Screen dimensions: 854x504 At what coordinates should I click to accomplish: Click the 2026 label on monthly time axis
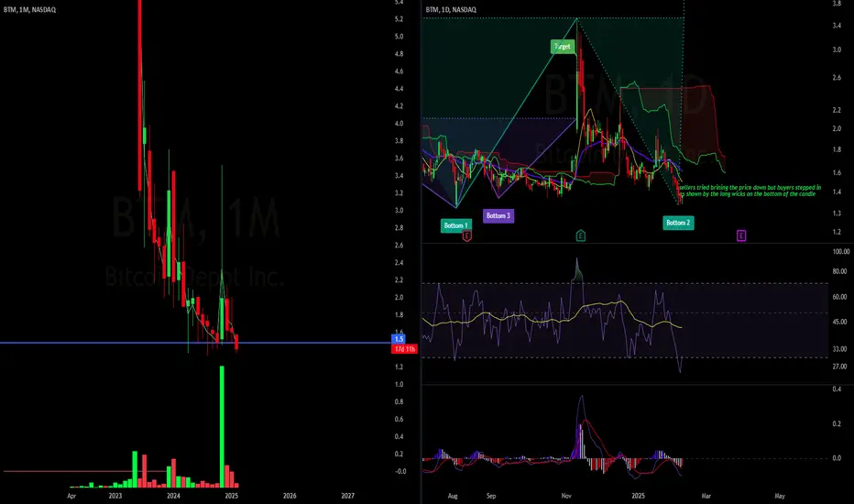pos(290,496)
